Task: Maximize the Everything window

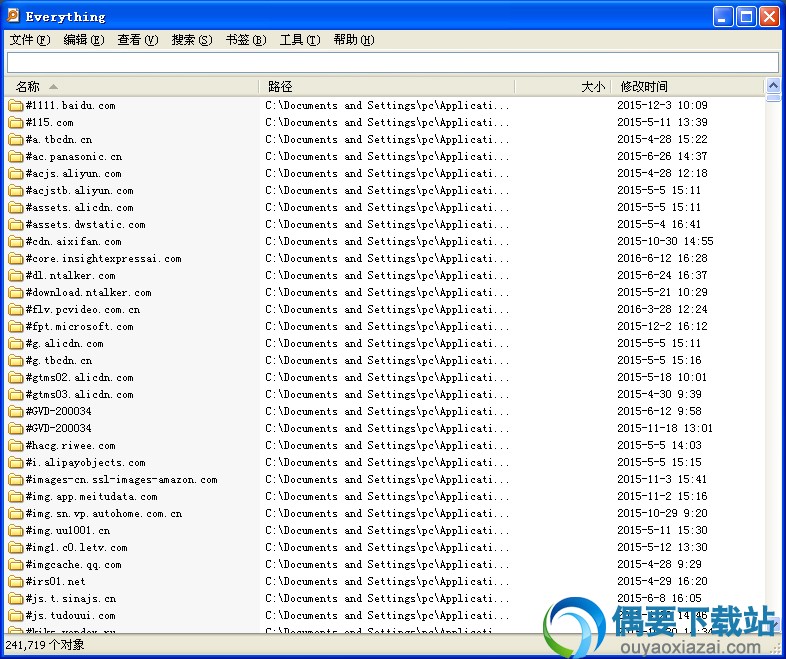Action: tap(746, 17)
